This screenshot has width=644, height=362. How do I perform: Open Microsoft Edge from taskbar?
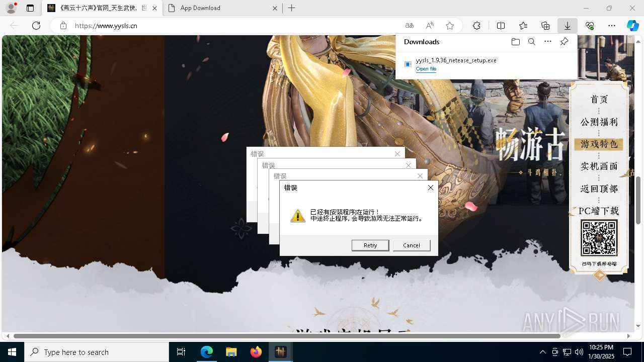tap(207, 352)
